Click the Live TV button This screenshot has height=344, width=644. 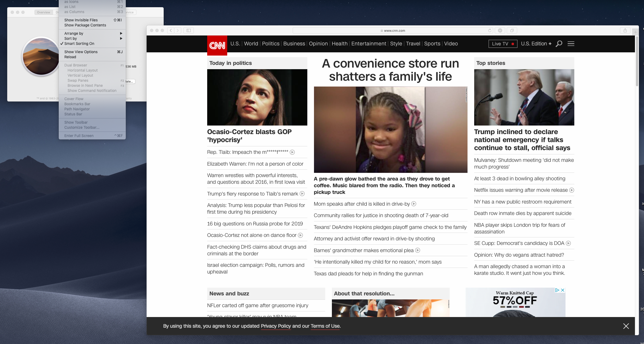[503, 44]
